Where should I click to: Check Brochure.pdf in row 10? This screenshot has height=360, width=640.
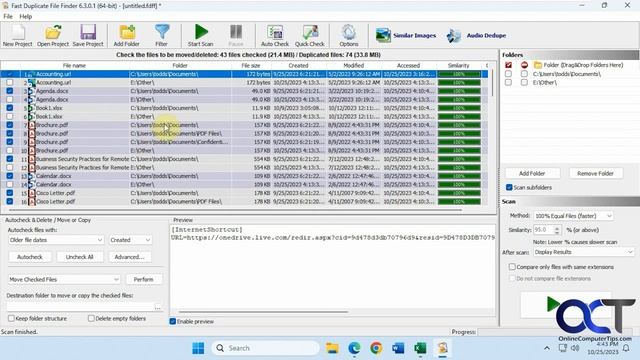coord(9,151)
